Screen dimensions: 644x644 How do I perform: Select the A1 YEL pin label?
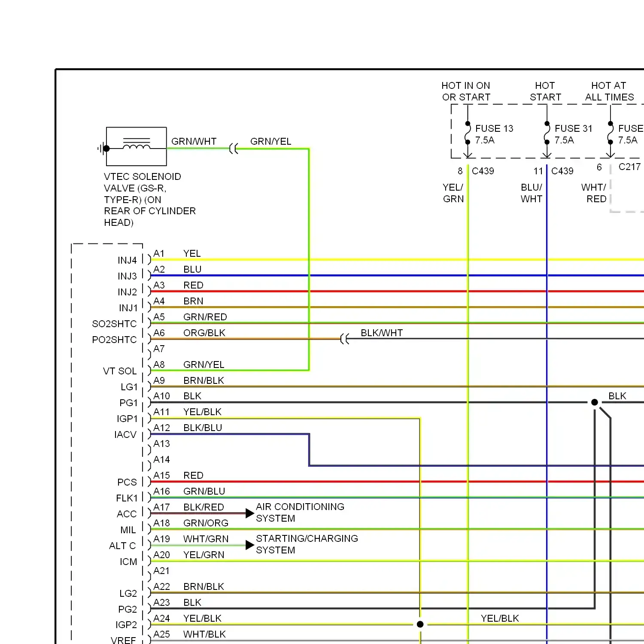(177, 253)
